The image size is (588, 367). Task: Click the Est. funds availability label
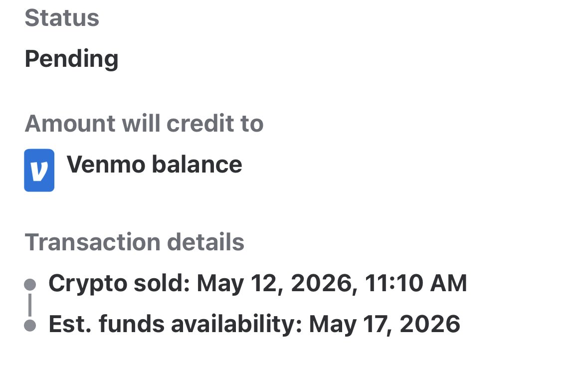coord(176,324)
